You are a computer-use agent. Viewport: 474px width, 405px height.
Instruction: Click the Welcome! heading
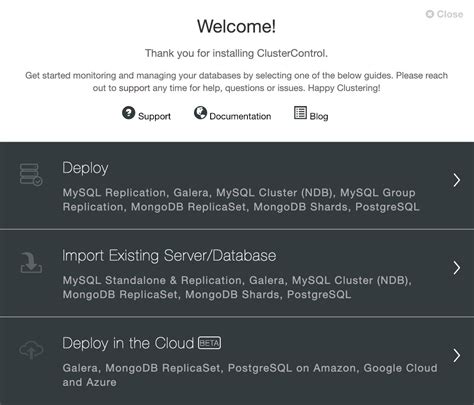236,26
